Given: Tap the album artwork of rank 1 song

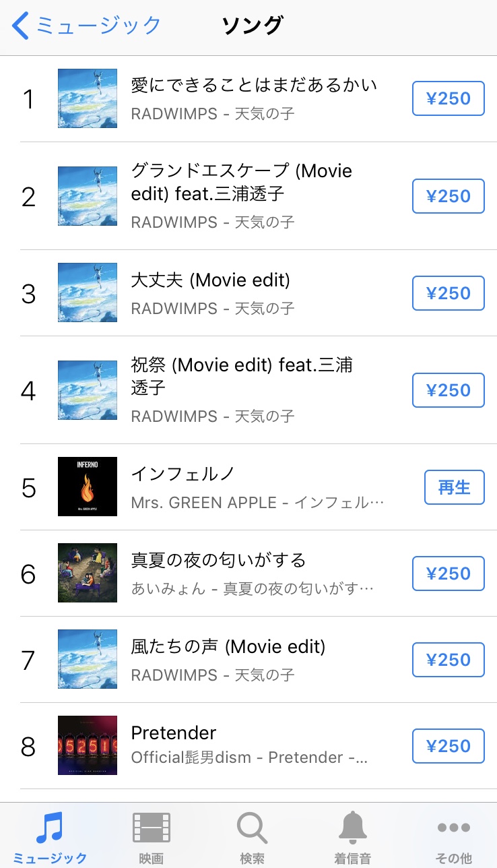Looking at the screenshot, I should [88, 98].
